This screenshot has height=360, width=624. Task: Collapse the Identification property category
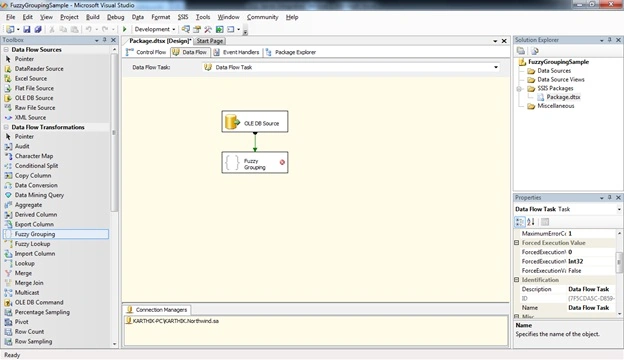click(x=517, y=280)
